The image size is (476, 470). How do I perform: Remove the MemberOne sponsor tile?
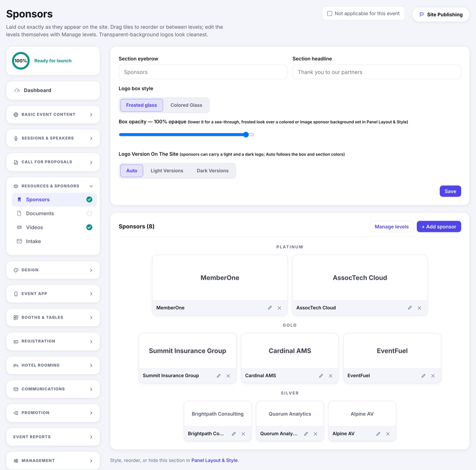(279, 308)
